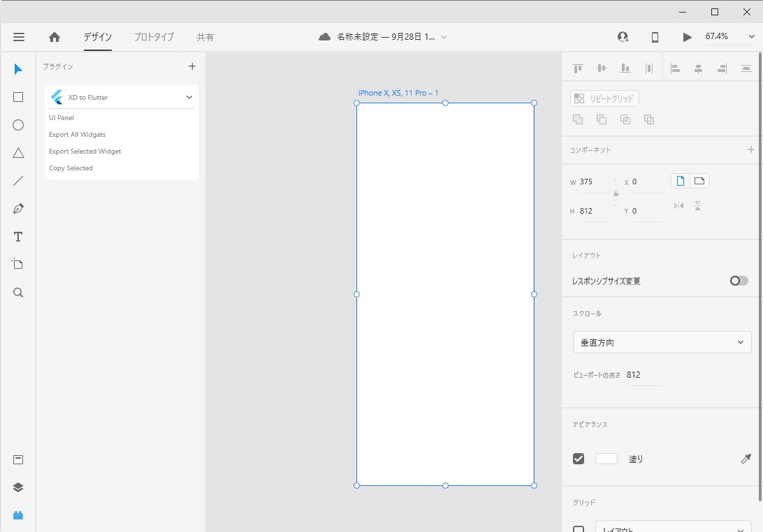Select the Pen tool
The height and width of the screenshot is (532, 763).
click(18, 209)
